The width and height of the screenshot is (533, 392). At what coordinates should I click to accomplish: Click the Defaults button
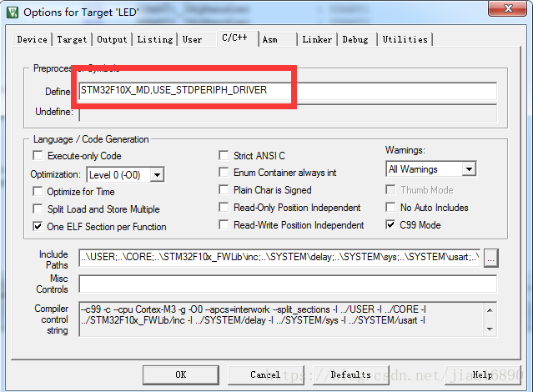click(x=351, y=375)
